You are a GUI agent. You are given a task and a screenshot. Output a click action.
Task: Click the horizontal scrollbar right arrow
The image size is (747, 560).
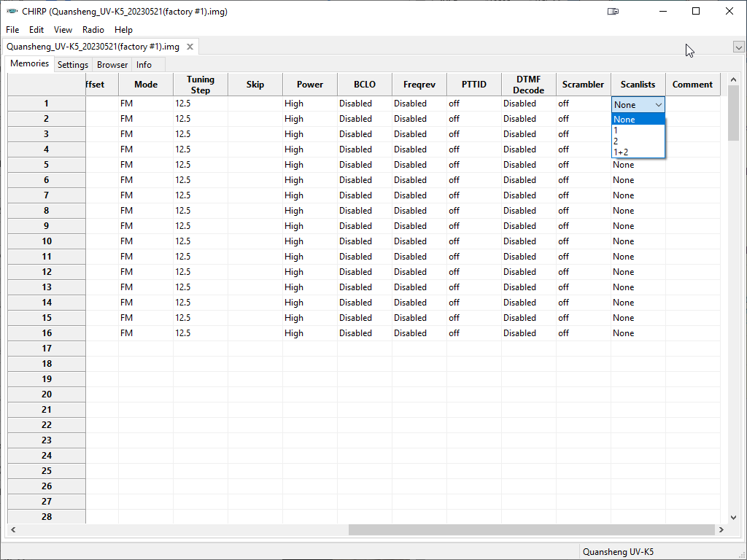721,529
